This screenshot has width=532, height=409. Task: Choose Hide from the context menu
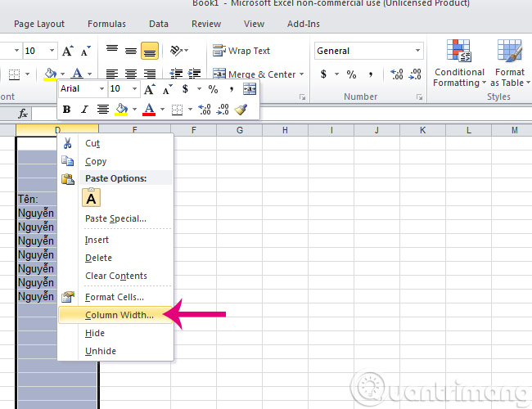[115, 333]
